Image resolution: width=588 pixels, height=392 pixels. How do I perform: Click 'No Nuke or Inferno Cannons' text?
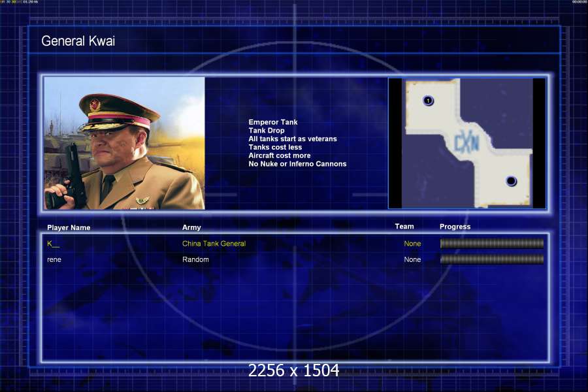click(297, 163)
